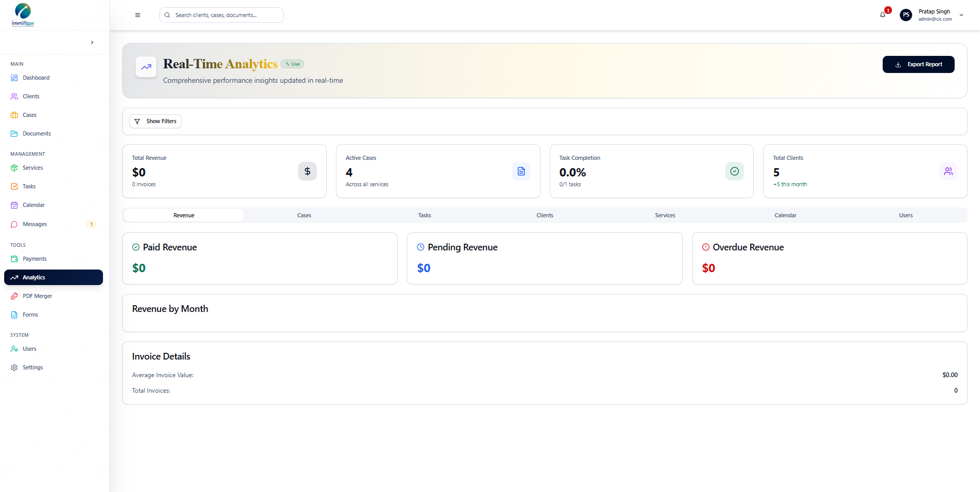Screen dimensions: 980x492
Task: Click the Users icon under System
Action: (x=14, y=349)
